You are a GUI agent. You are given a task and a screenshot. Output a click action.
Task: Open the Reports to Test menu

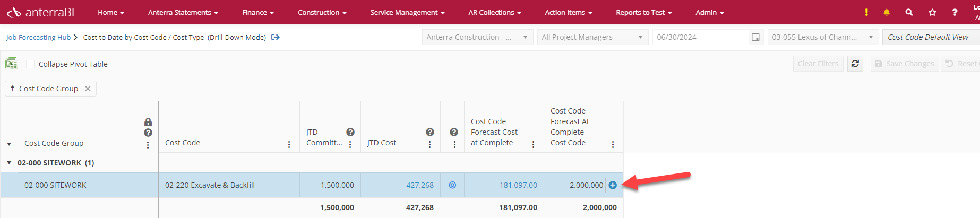(644, 12)
